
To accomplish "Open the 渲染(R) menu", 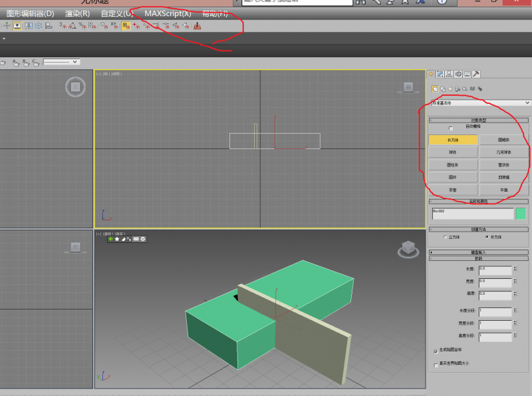I will click(77, 13).
